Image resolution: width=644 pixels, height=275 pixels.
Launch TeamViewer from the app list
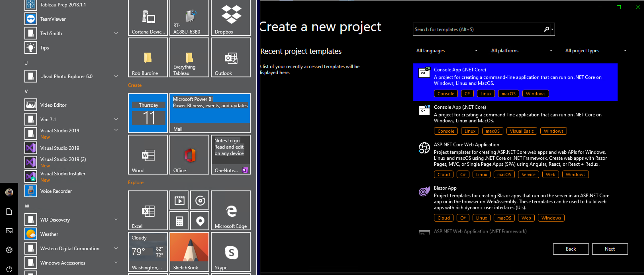53,19
